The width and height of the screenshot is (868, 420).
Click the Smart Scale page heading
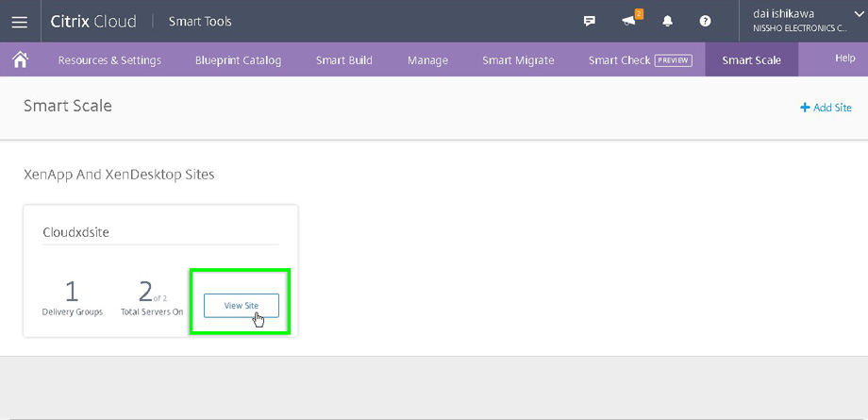click(x=68, y=106)
